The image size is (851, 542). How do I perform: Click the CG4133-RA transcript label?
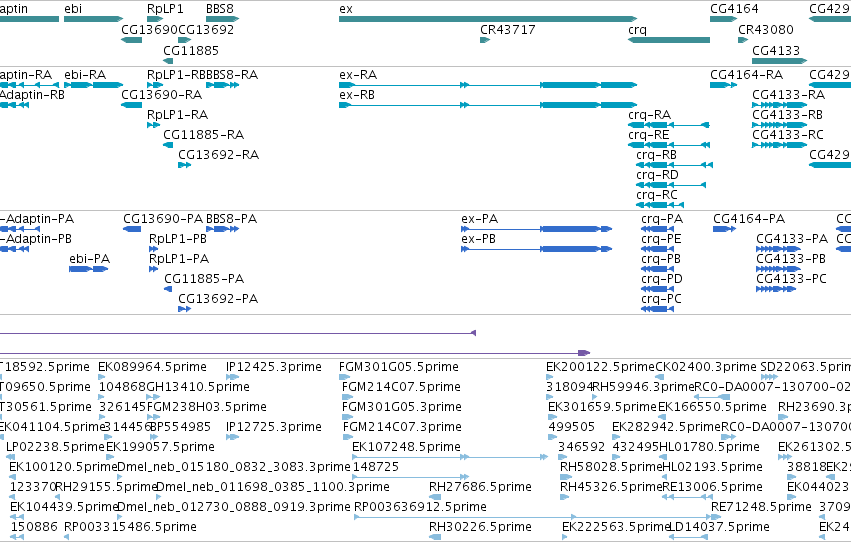788,94
